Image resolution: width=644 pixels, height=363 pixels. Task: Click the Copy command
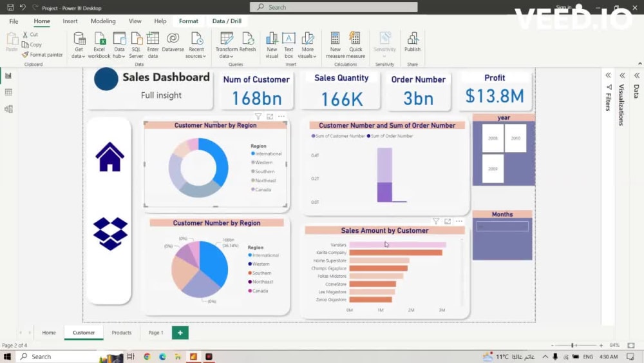tap(32, 44)
